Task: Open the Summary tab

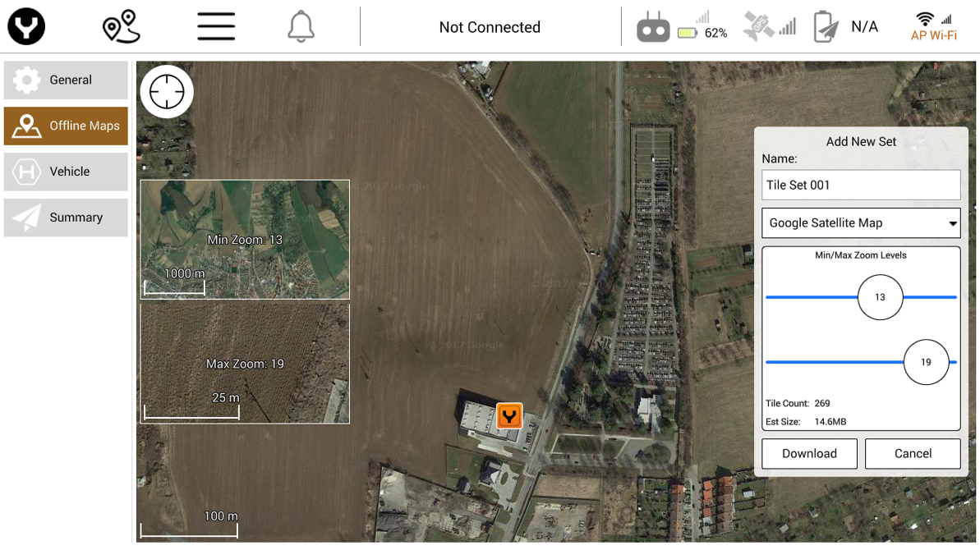Action: [x=66, y=218]
